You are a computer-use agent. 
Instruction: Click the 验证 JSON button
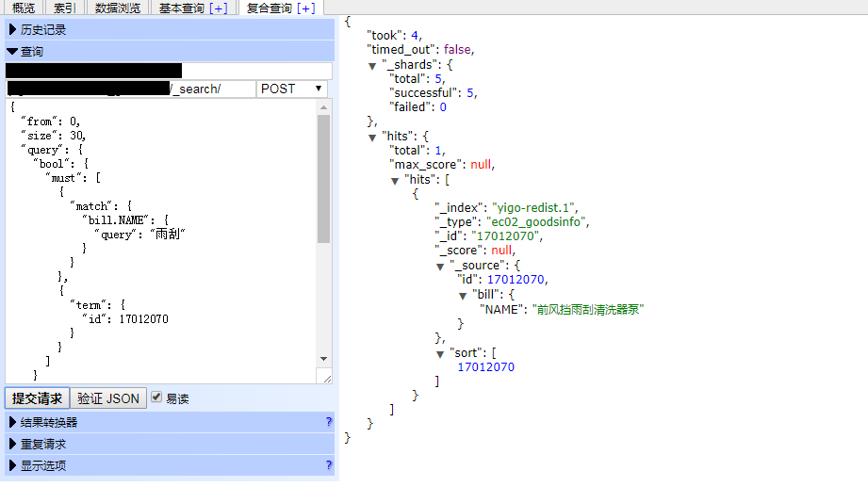108,398
